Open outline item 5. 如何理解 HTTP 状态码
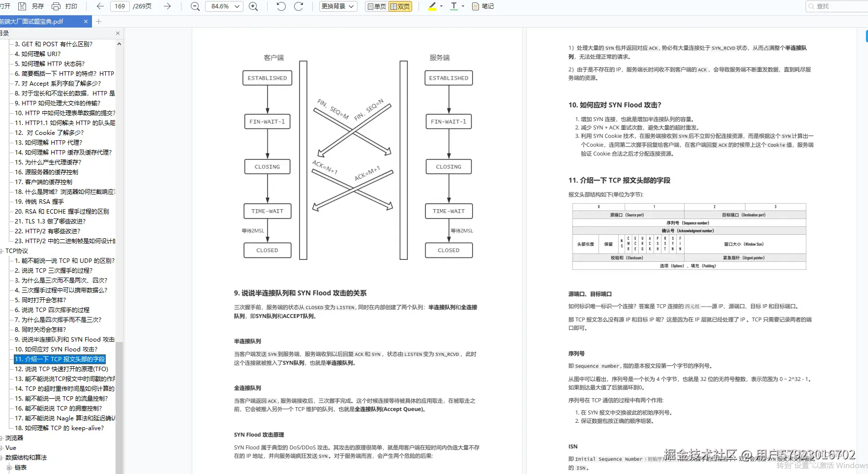Viewport: 868px width, 474px height. click(50, 64)
